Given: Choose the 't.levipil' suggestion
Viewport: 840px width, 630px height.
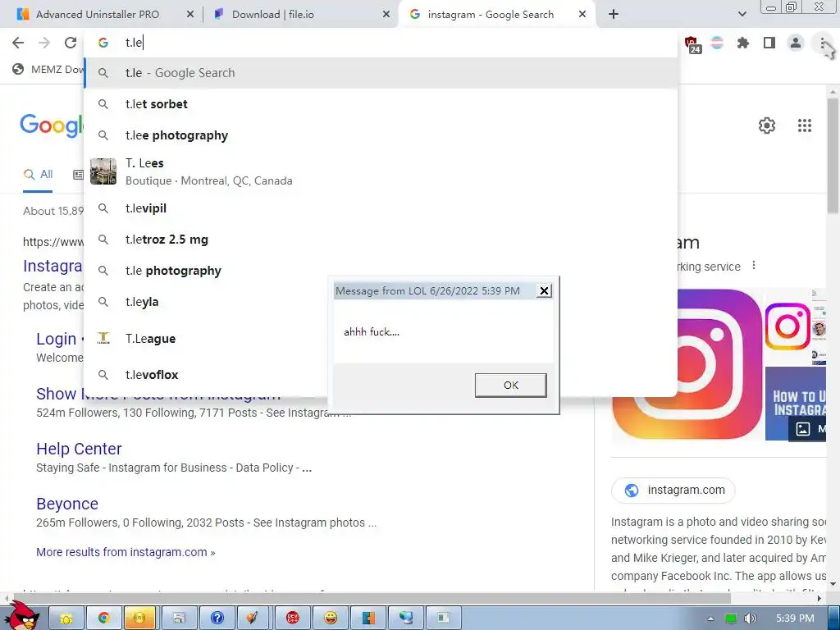Looking at the screenshot, I should [x=381, y=208].
